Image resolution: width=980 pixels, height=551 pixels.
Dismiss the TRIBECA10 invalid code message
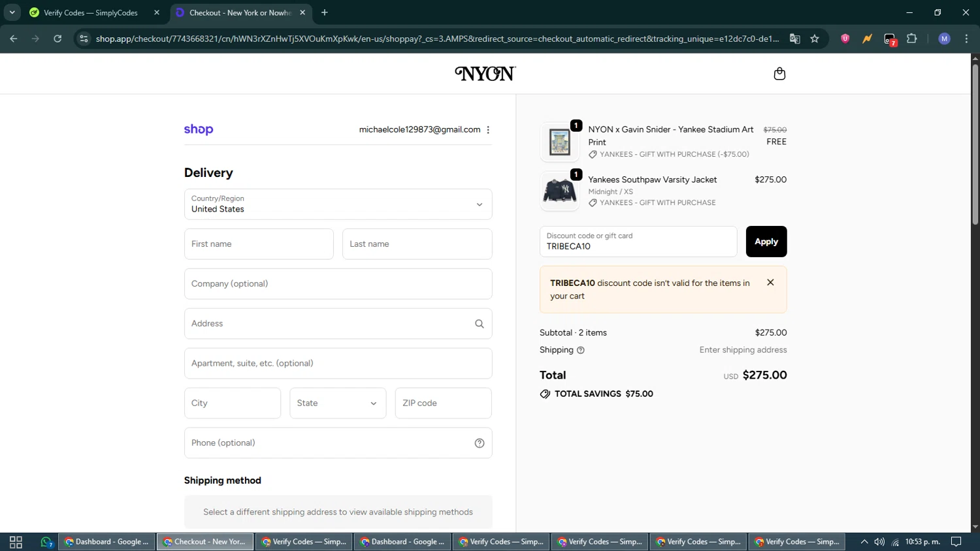pyautogui.click(x=770, y=283)
